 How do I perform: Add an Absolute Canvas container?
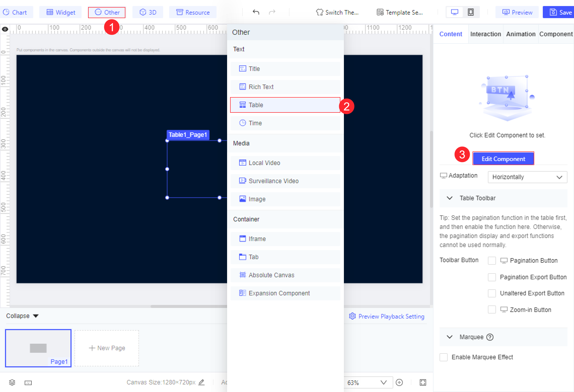click(x=285, y=275)
